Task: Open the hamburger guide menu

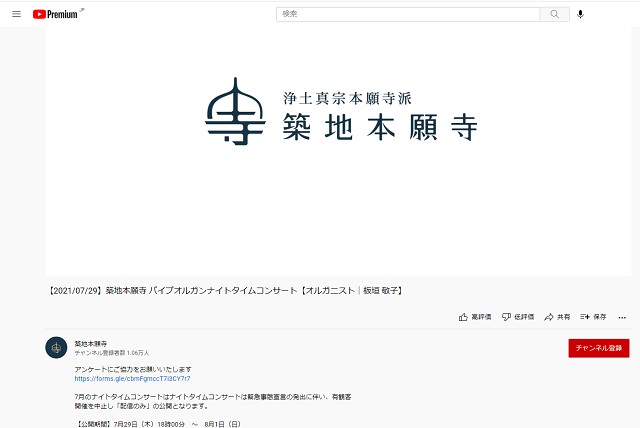Action: [x=16, y=14]
